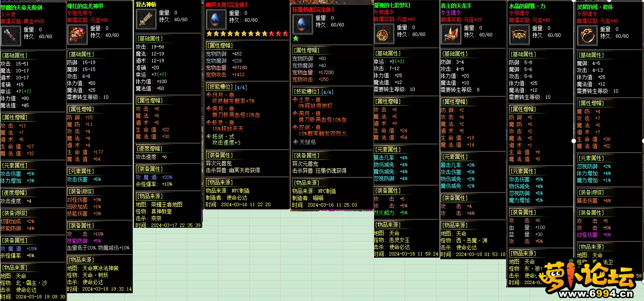Click 宠物攻击: +1412 stat
The height and width of the screenshot is (301, 644).
coord(225,74)
